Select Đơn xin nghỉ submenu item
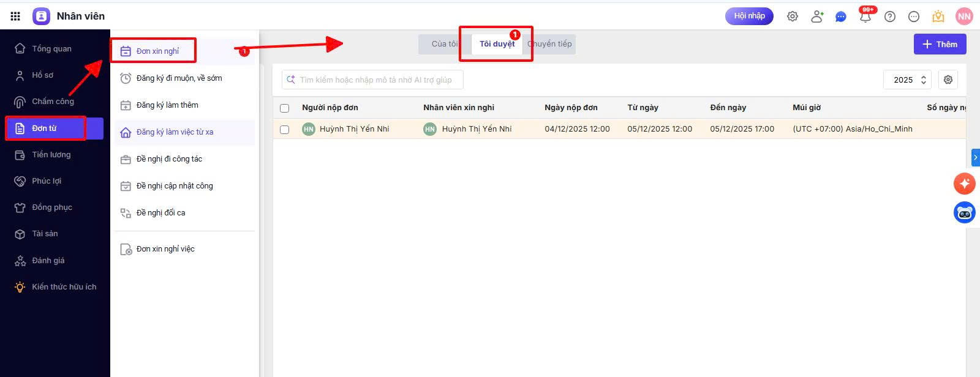Image resolution: width=980 pixels, height=377 pixels. pos(184,51)
